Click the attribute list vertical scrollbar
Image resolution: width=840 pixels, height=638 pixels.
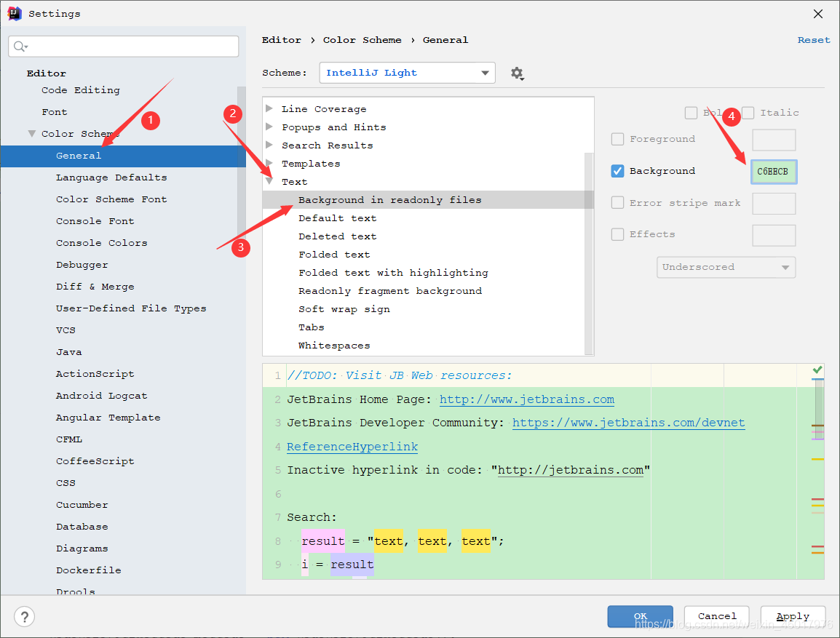click(x=589, y=253)
